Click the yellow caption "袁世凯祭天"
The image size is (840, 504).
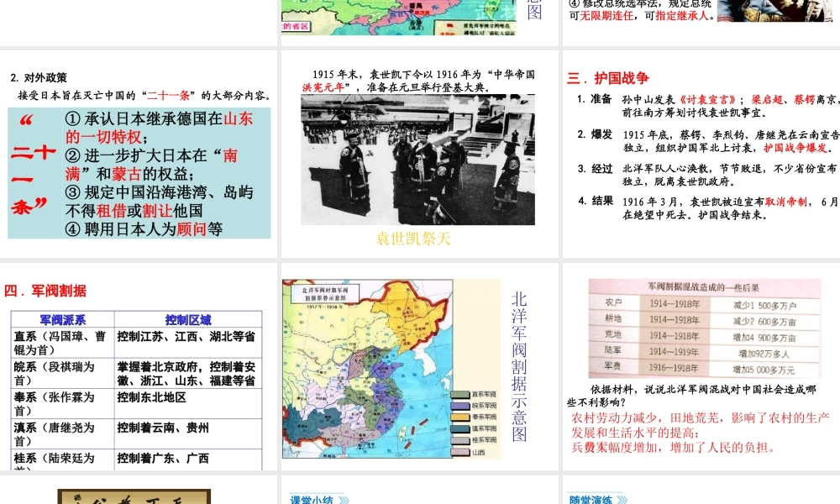tap(413, 239)
